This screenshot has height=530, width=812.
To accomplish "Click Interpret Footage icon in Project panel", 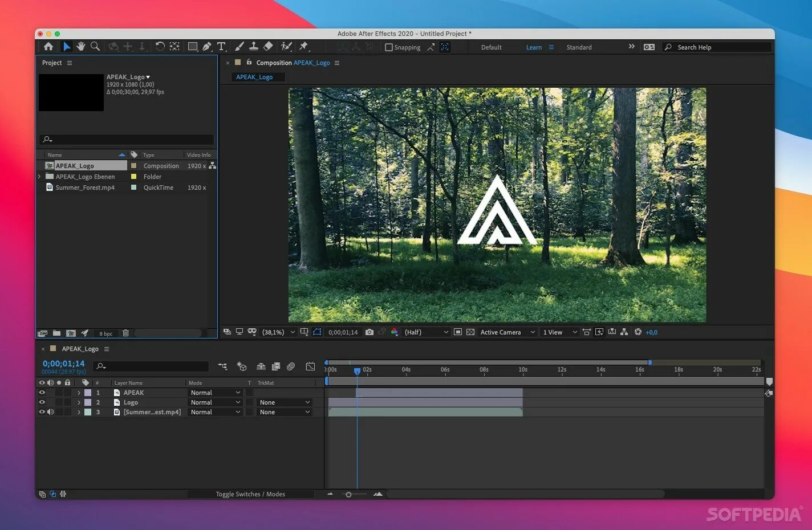I will pyautogui.click(x=42, y=333).
